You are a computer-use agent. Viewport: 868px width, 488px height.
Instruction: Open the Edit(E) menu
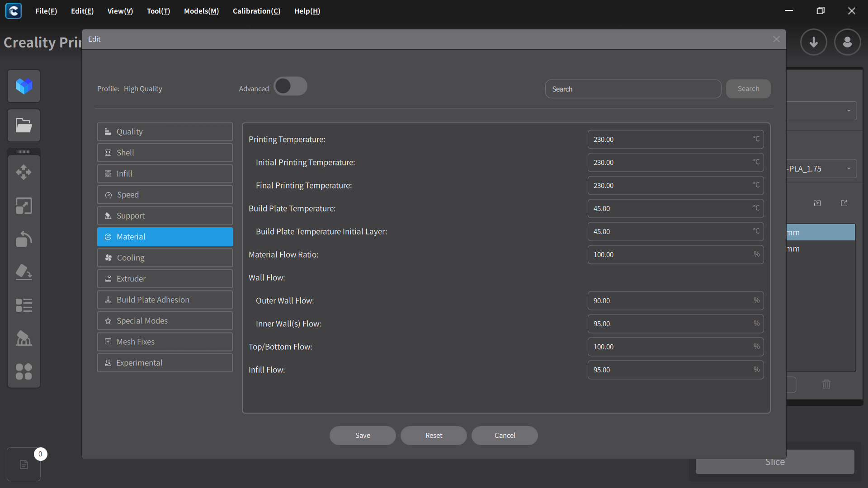pos(82,11)
